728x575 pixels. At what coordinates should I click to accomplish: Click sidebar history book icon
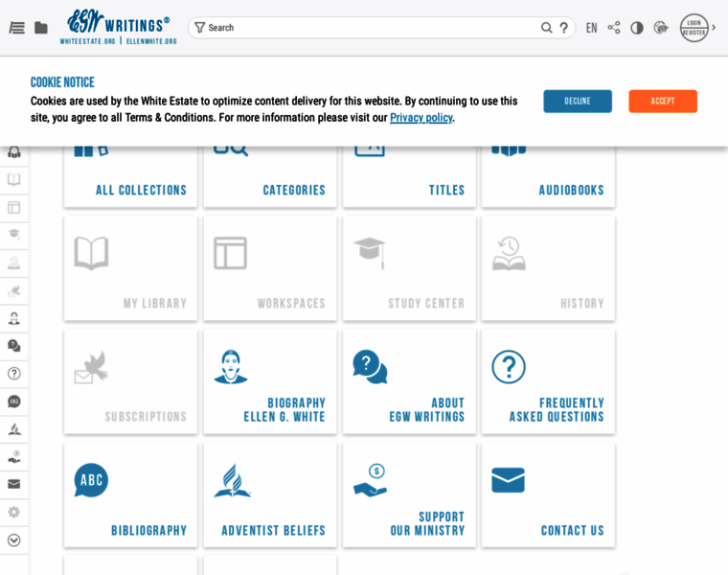(14, 263)
